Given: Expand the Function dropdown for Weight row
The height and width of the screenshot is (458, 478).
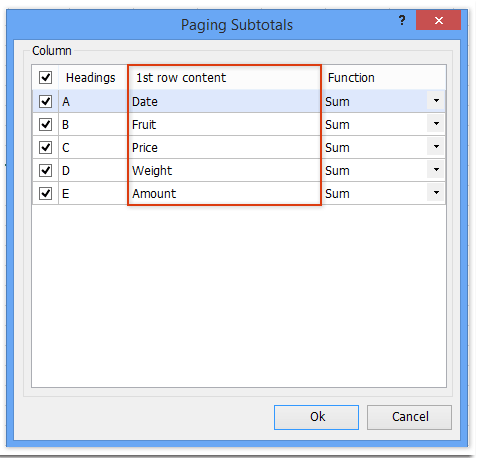Looking at the screenshot, I should 436,170.
